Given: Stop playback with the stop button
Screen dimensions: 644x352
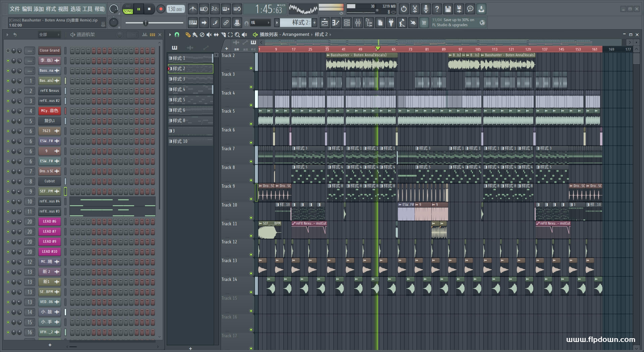Looking at the screenshot, I should click(149, 9).
